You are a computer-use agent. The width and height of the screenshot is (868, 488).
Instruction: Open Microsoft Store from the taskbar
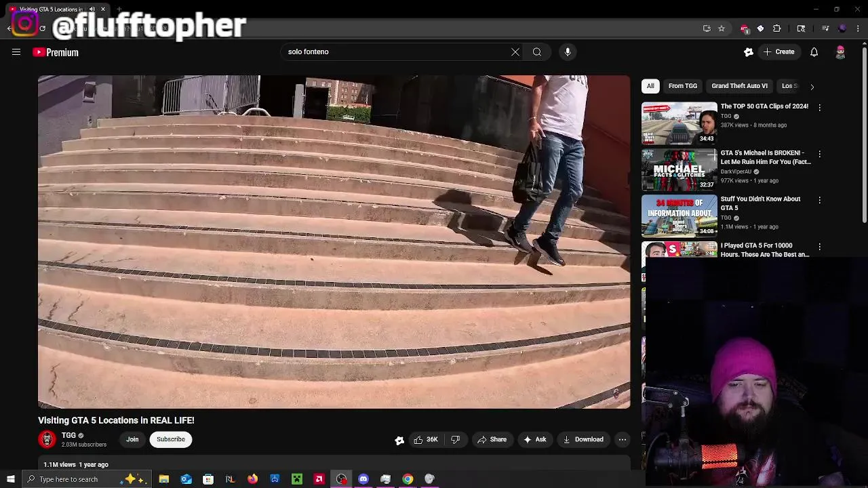point(208,479)
